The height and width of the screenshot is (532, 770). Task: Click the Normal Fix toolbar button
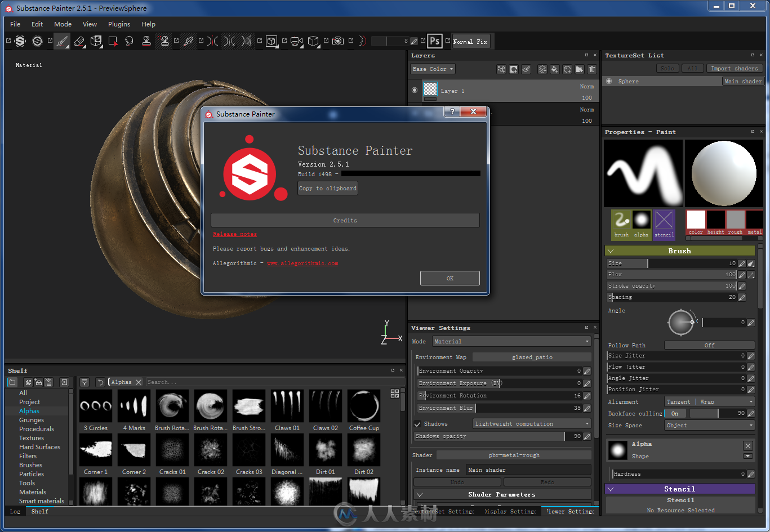point(470,42)
